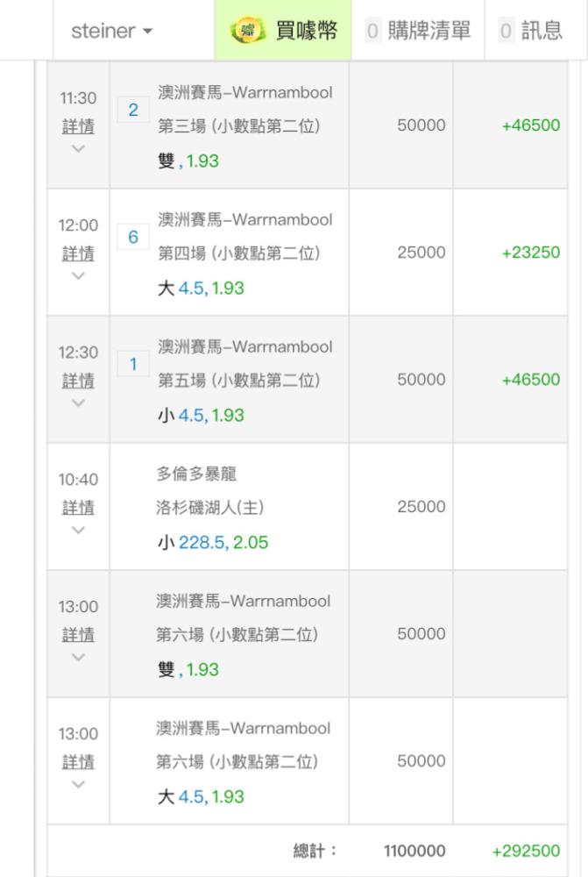Expand the chevron under the 10:40 bet

pyautogui.click(x=78, y=529)
